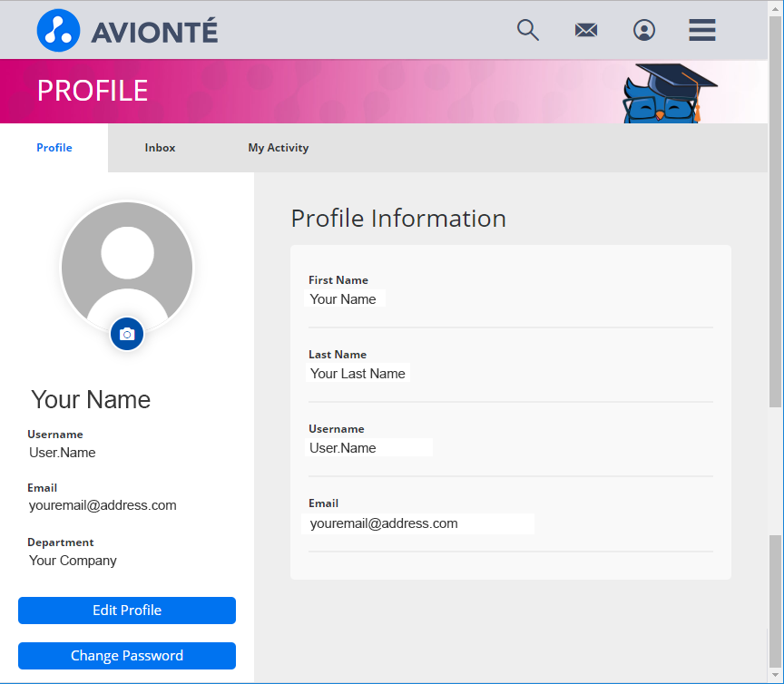
Task: Click the 'PROFILE' banner title
Action: [93, 91]
